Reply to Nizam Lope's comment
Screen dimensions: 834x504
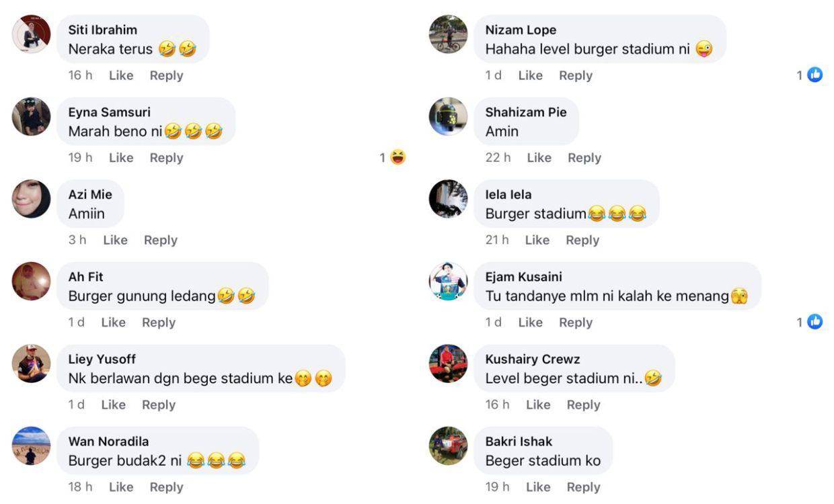pos(576,75)
